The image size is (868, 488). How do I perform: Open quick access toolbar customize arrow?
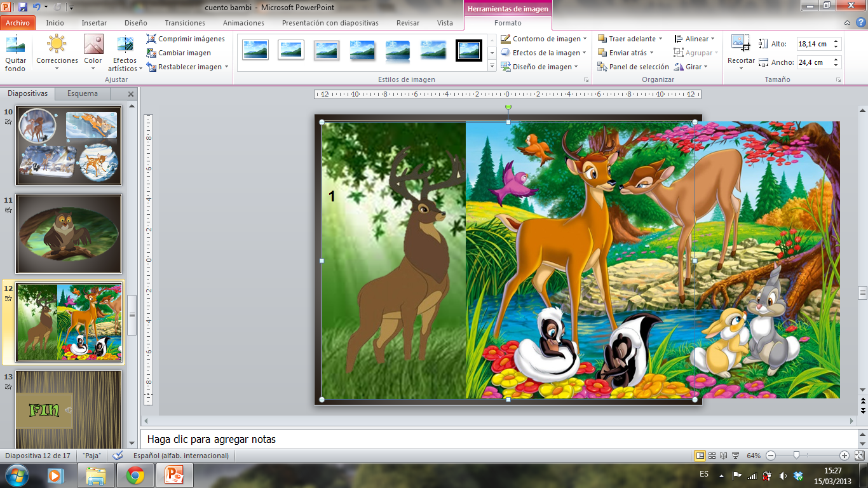tap(70, 8)
